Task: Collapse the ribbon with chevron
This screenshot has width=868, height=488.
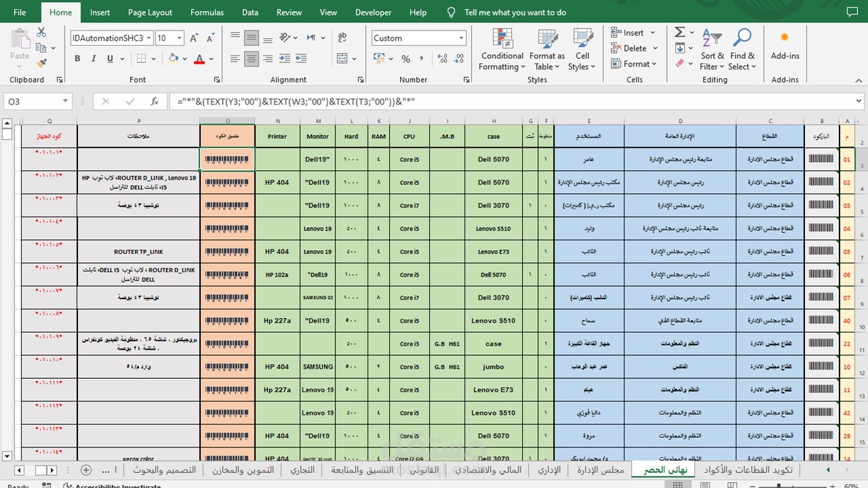Action: (x=859, y=80)
